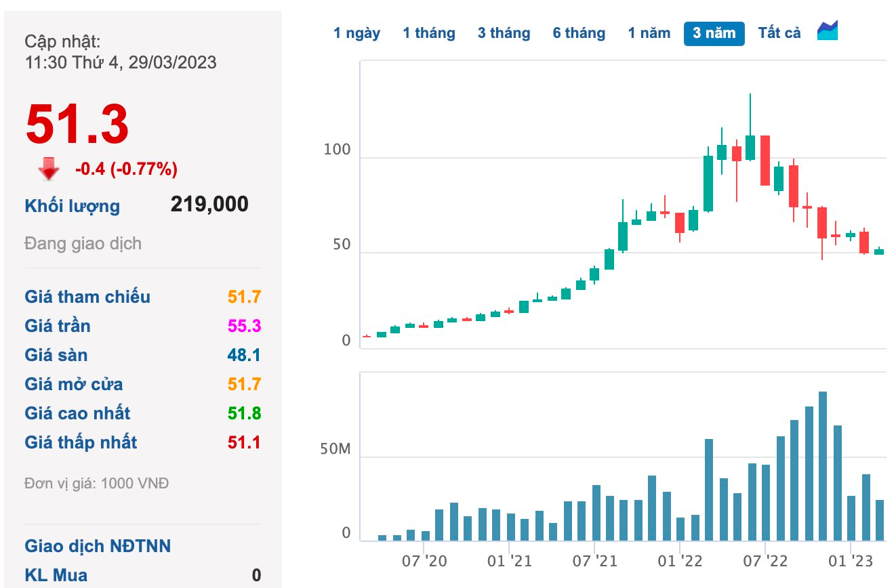Click the "Giá mở cửa" opening price label
This screenshot has height=588, width=896.
pos(74,384)
